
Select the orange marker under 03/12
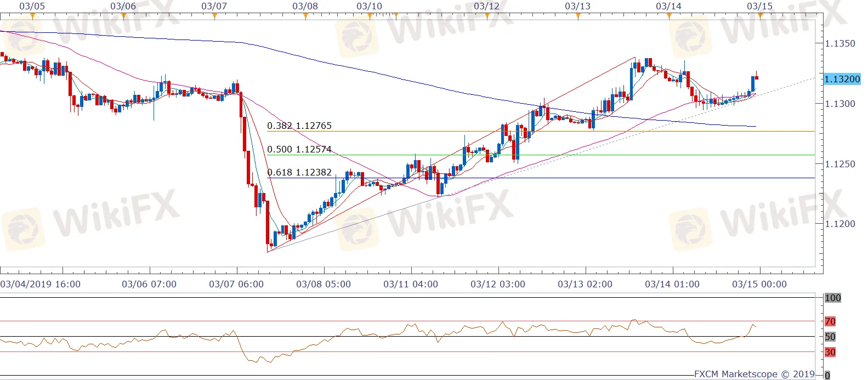[x=487, y=16]
